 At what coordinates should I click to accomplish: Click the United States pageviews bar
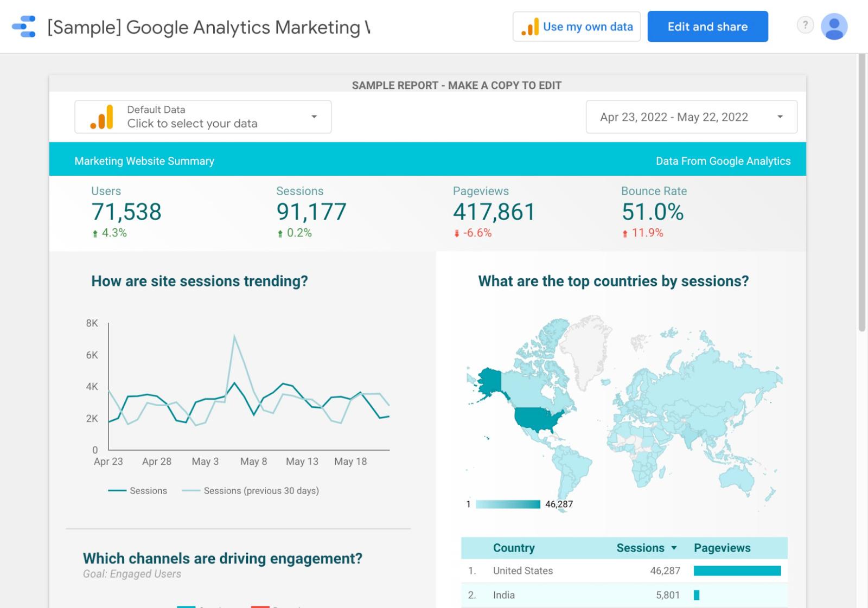coord(737,571)
